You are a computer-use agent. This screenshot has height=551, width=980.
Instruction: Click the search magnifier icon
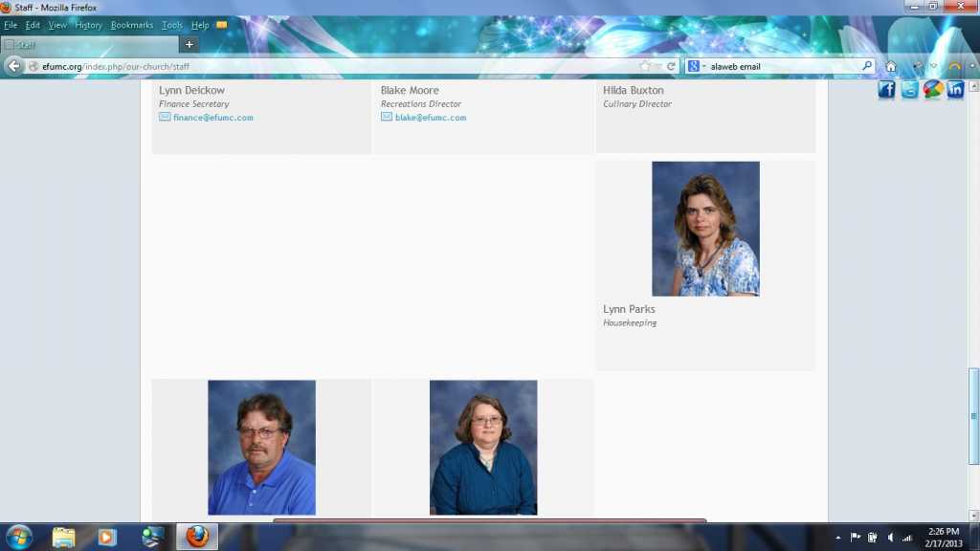point(867,66)
